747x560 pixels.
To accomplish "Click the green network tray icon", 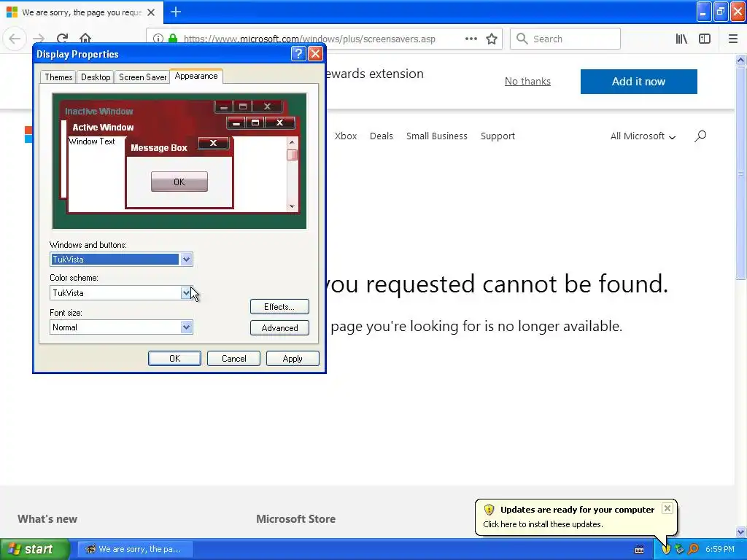I will [679, 549].
